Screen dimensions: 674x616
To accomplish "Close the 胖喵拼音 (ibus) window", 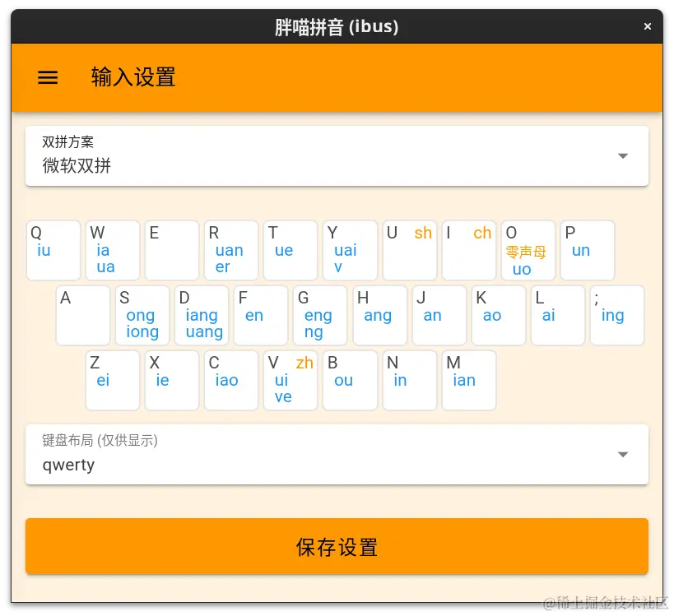I will [x=648, y=26].
